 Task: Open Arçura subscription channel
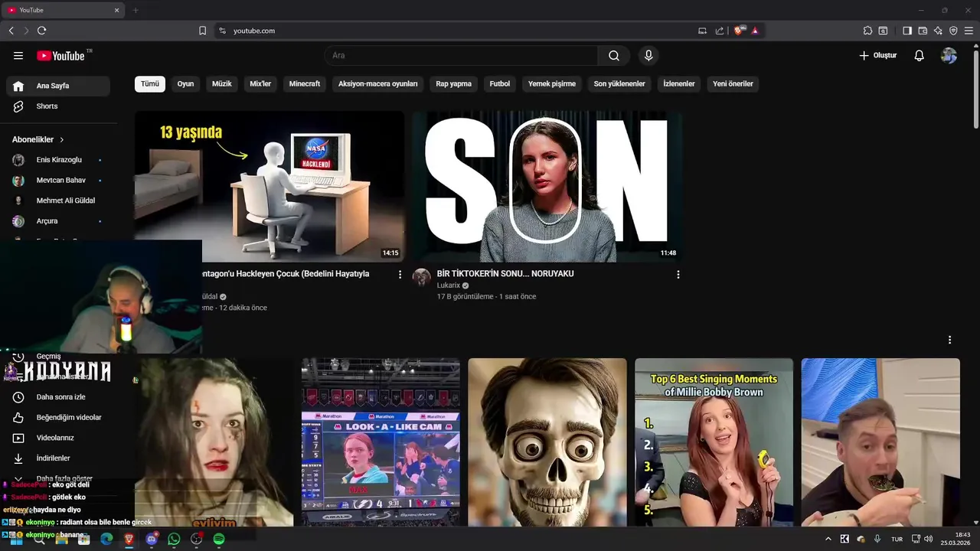[x=58, y=221]
